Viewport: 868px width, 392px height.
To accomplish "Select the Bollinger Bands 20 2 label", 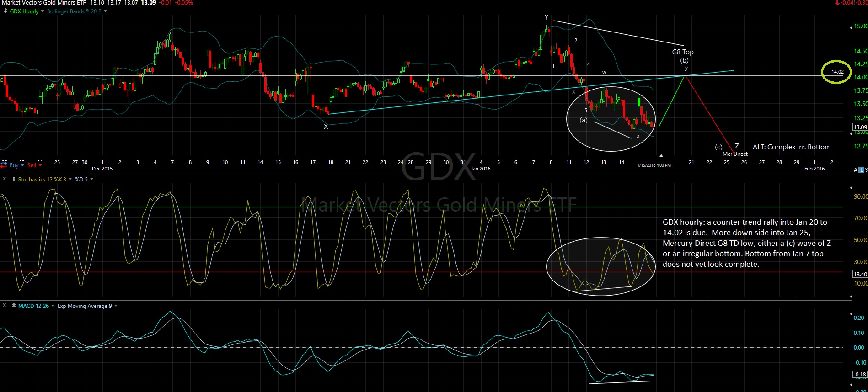I will [74, 11].
